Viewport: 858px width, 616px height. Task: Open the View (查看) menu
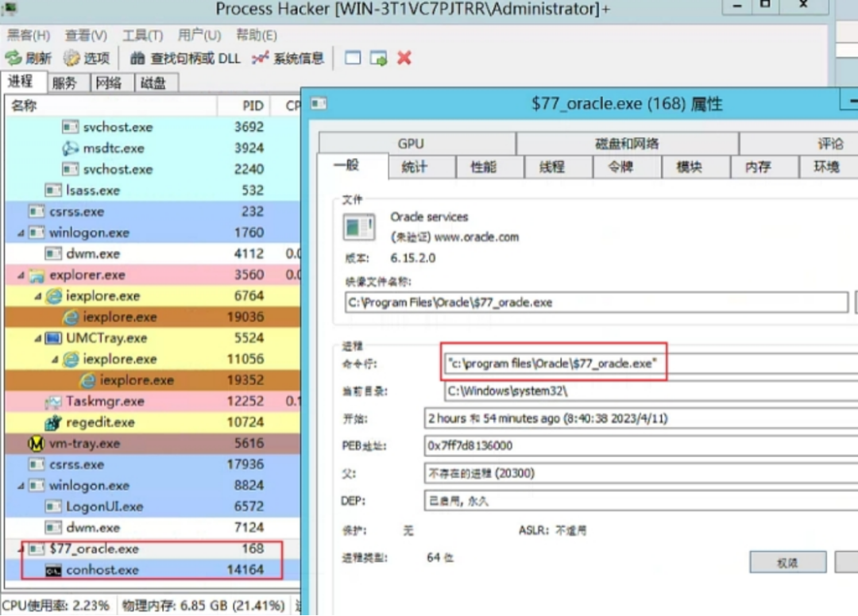pos(86,36)
